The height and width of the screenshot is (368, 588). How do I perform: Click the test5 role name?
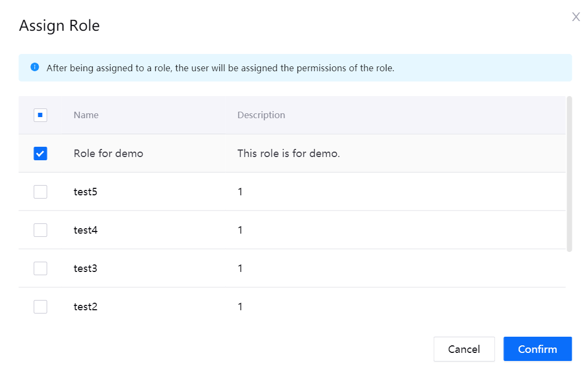tap(86, 192)
